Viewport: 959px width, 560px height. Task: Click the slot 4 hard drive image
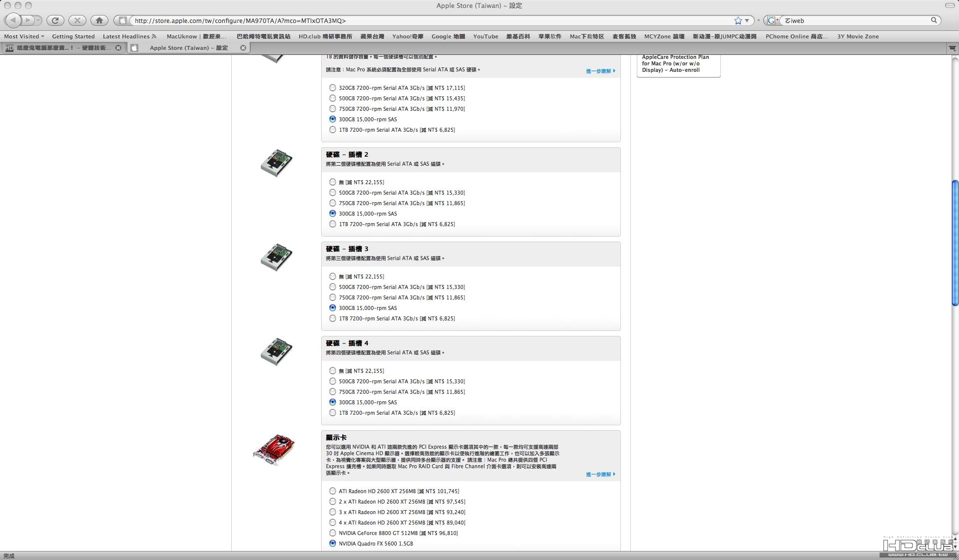pyautogui.click(x=276, y=351)
